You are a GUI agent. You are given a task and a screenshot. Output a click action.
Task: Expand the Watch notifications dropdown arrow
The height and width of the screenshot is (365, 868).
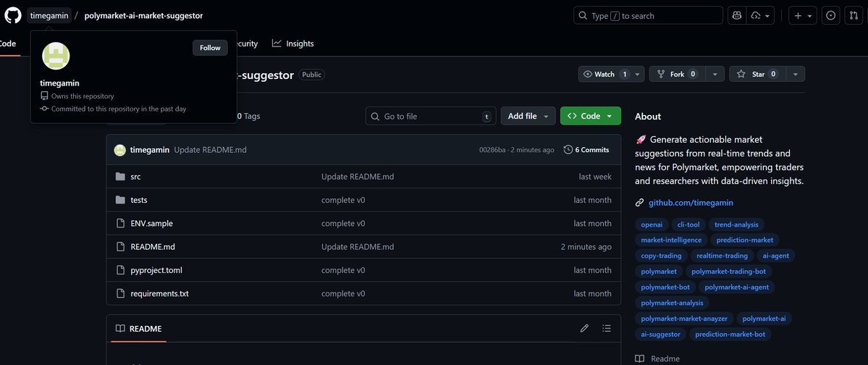click(x=638, y=74)
